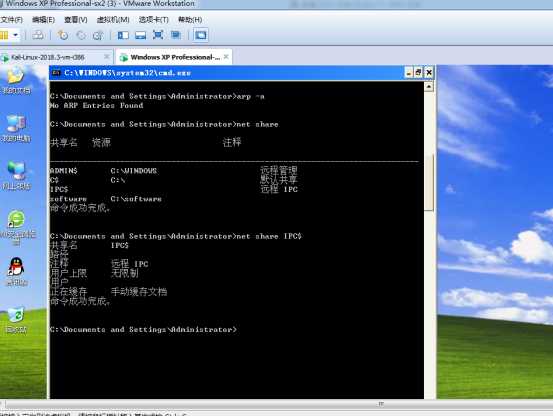Enter full screen mode icon
The width and height of the screenshot is (553, 417).
coord(158,35)
